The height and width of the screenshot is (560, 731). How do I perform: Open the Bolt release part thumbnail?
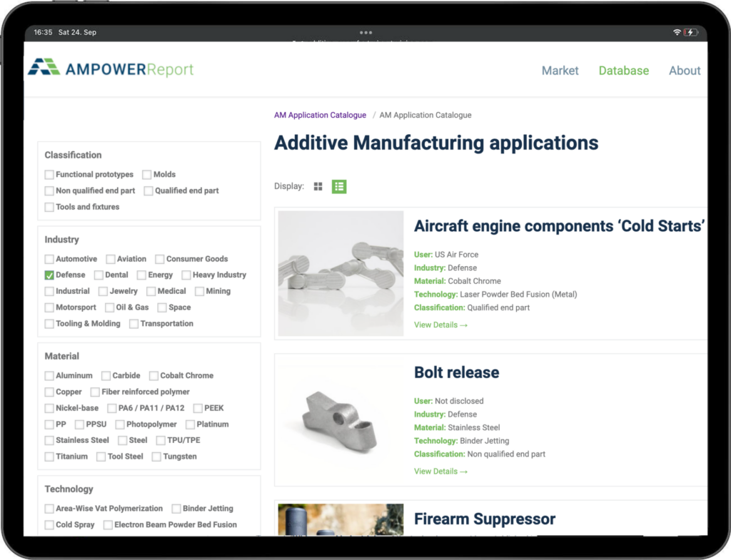pos(341,421)
